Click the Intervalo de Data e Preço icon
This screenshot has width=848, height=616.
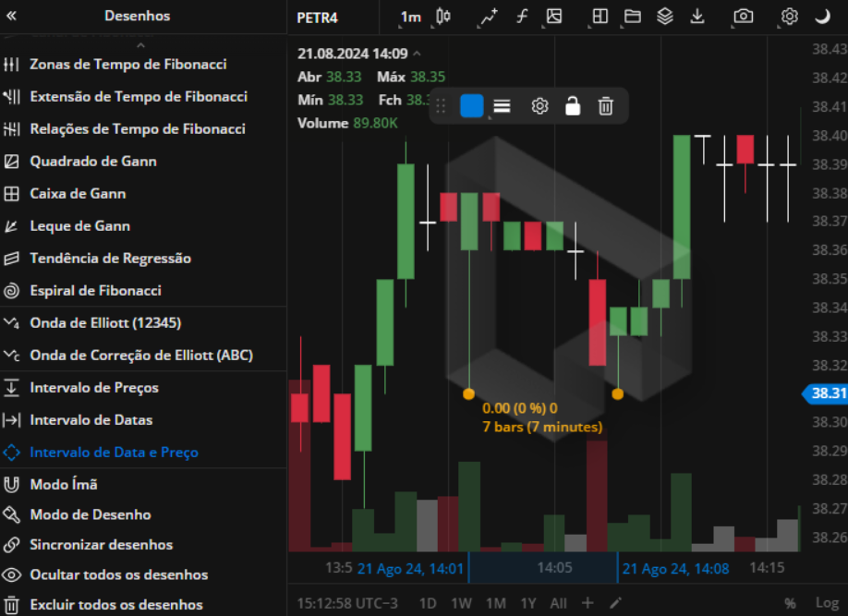coord(11,453)
